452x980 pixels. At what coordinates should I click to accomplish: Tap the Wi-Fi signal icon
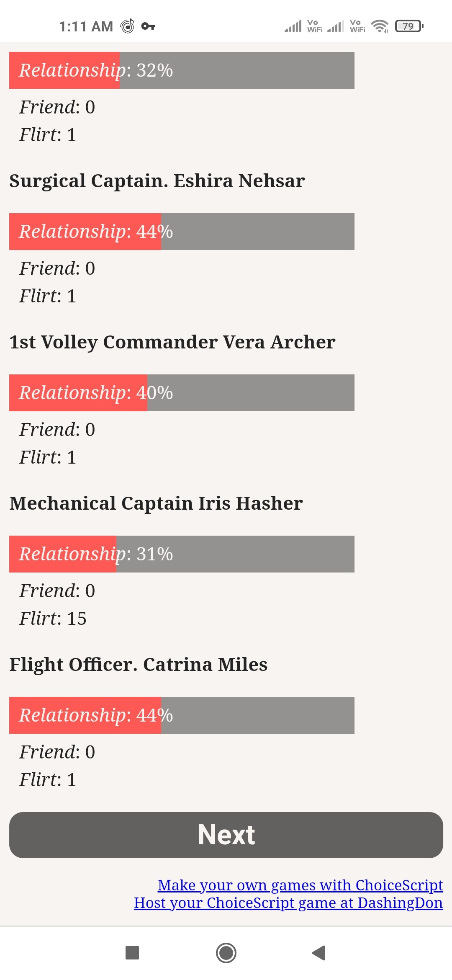(x=380, y=26)
